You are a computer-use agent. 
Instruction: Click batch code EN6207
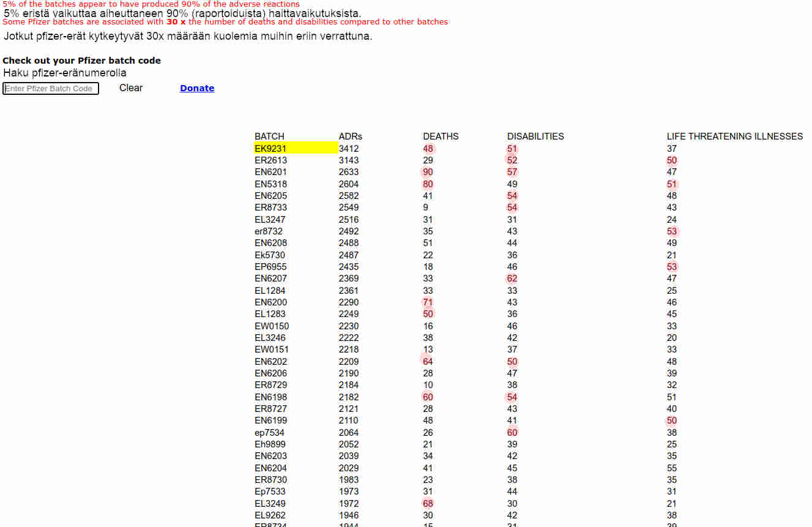coord(270,278)
